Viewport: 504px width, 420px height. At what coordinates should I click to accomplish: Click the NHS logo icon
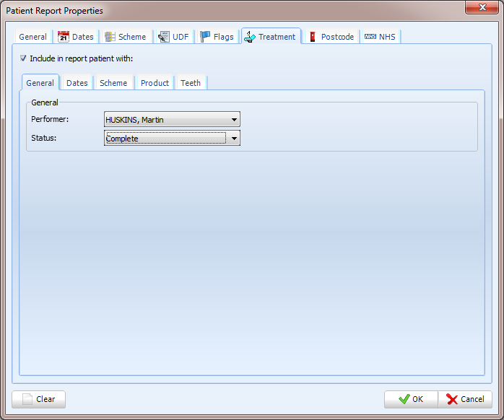[x=370, y=37]
